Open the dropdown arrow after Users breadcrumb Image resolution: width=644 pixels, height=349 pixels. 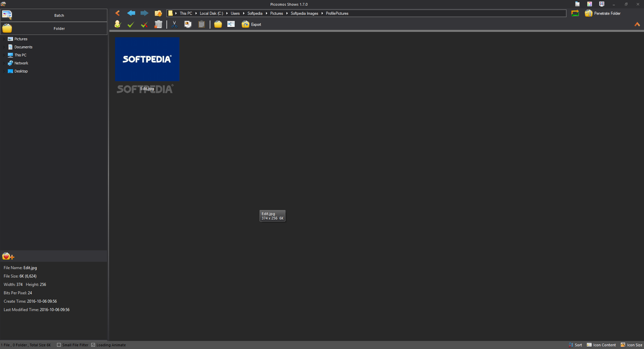[x=244, y=13]
